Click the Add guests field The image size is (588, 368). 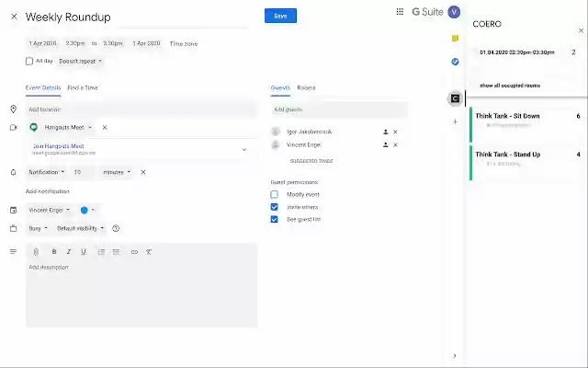click(x=339, y=109)
